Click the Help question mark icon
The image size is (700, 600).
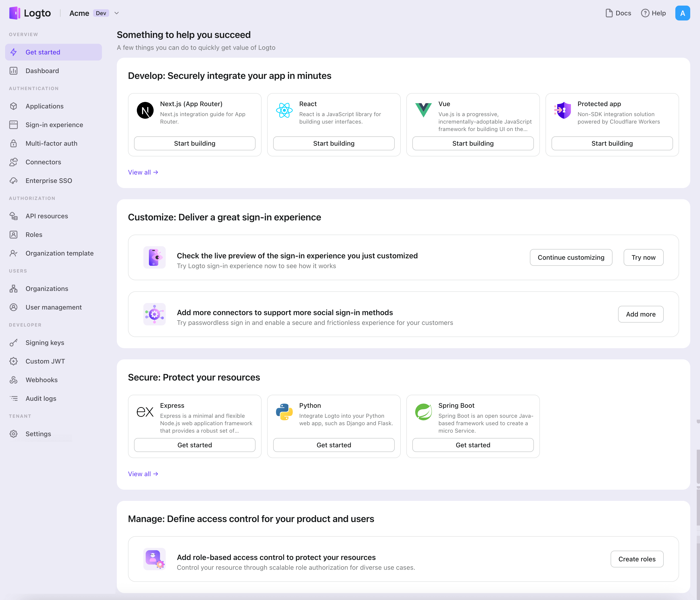tap(645, 13)
